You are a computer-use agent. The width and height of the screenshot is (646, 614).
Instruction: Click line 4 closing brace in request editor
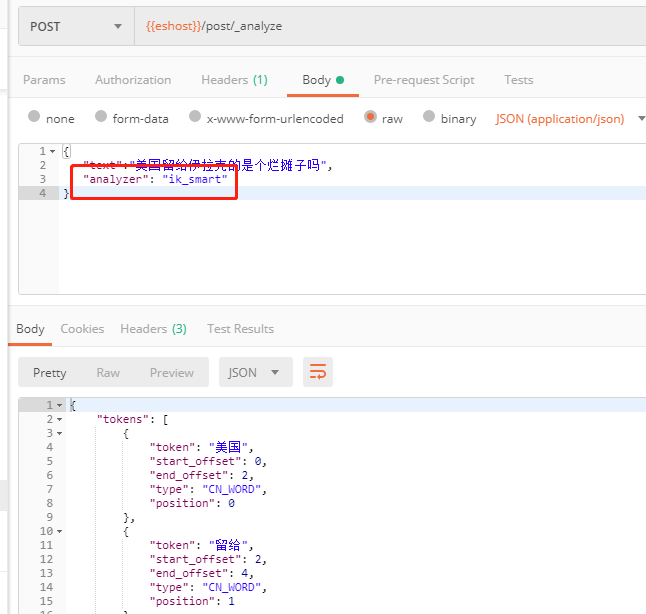[x=66, y=193]
